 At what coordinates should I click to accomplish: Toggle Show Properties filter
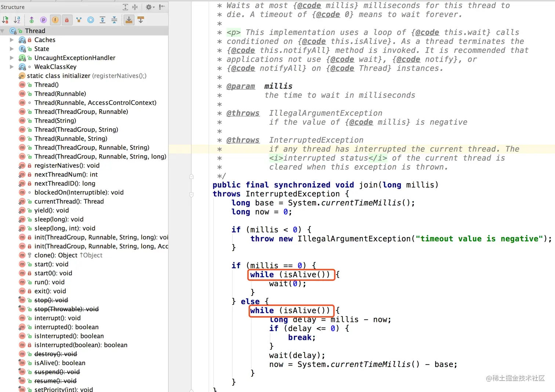tap(43, 20)
